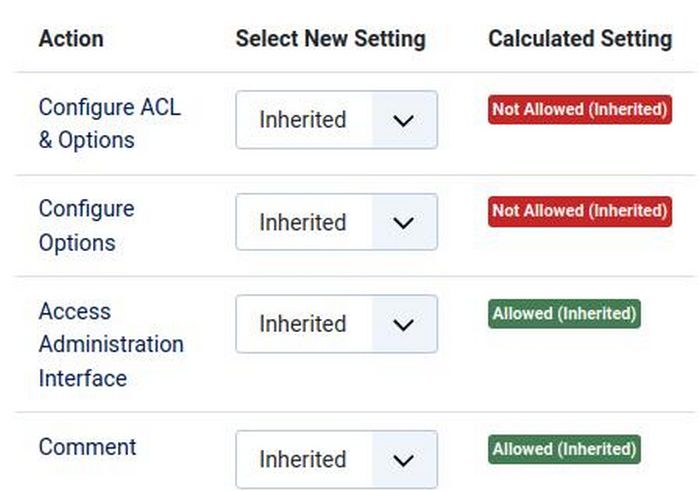Click the Configure ACL & Options action label
Screen dimensions: 699x491
(109, 123)
